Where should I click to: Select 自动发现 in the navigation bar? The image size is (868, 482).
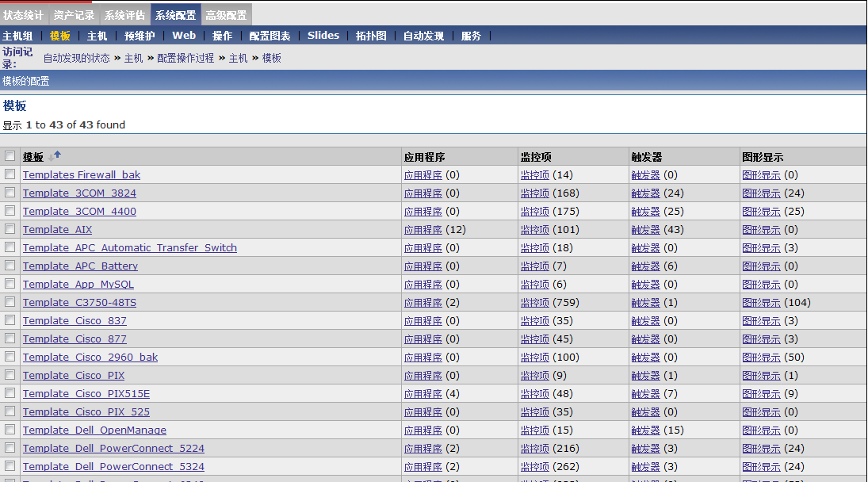pyautogui.click(x=423, y=36)
